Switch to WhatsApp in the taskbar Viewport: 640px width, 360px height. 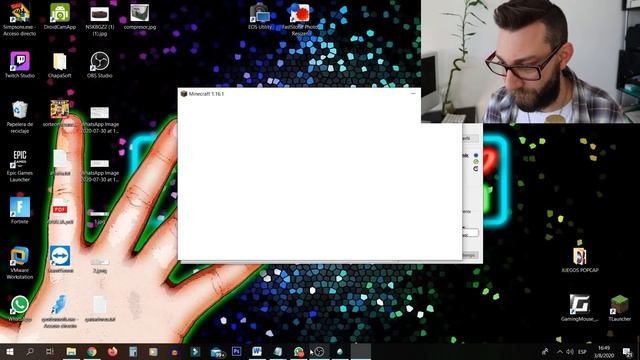299,351
